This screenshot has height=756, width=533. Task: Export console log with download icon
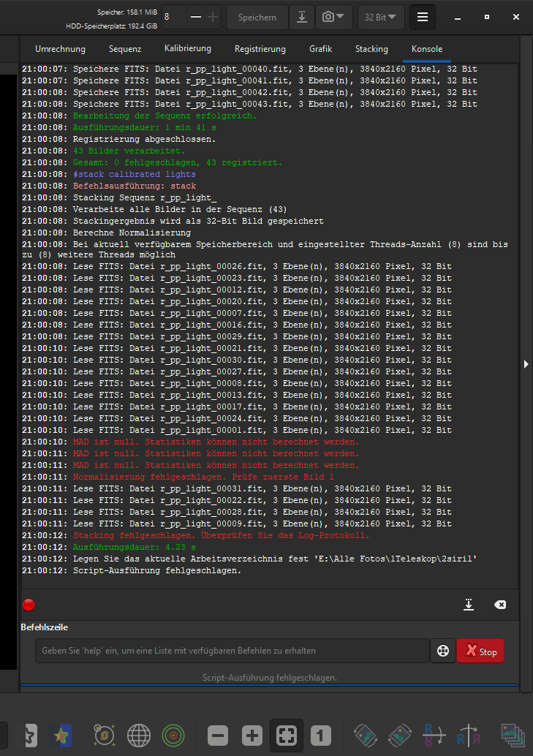pos(469,605)
